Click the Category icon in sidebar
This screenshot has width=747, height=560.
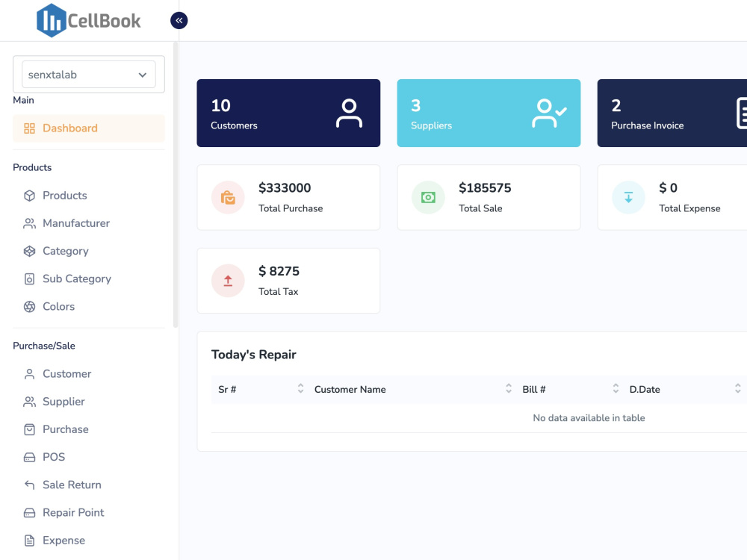(x=30, y=251)
